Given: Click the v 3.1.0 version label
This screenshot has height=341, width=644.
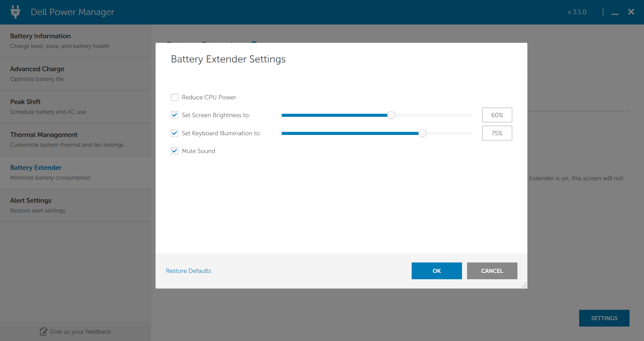Looking at the screenshot, I should tap(577, 12).
